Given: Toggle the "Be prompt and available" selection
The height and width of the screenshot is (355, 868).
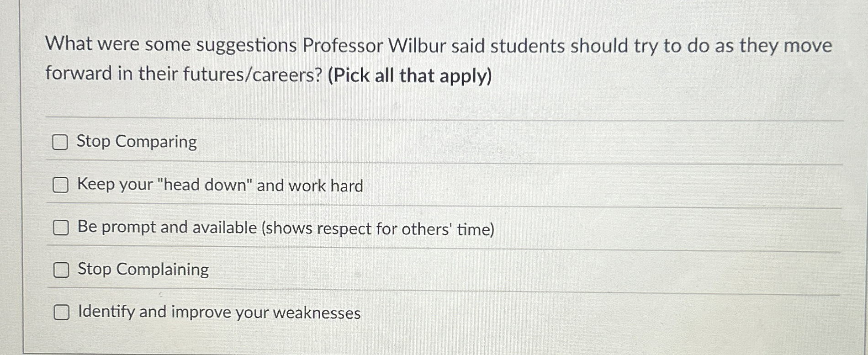Looking at the screenshot, I should pyautogui.click(x=61, y=228).
